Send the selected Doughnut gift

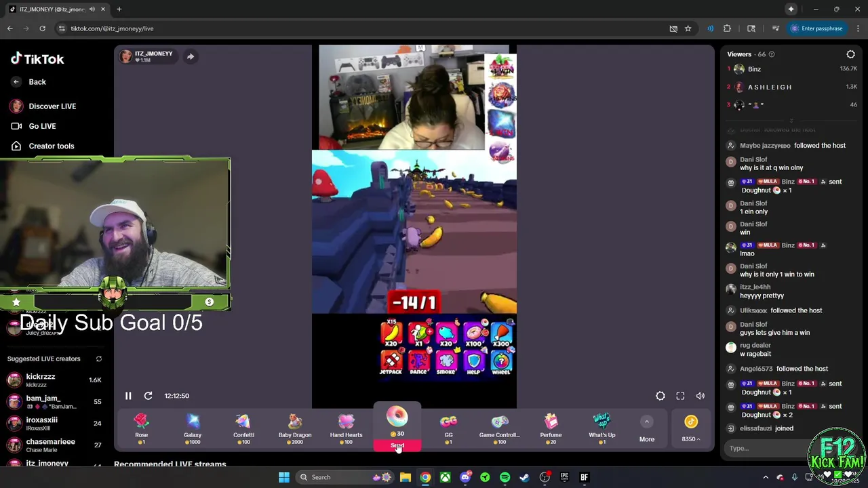[397, 445]
